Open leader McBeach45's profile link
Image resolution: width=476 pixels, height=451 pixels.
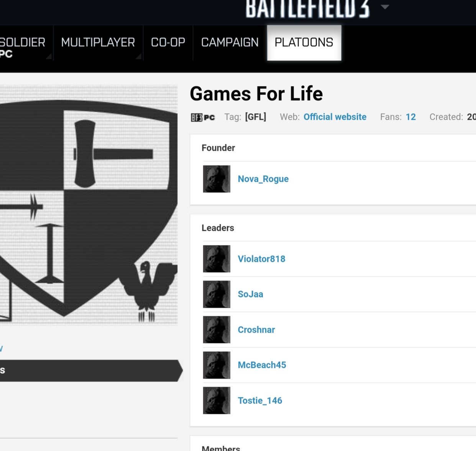coord(262,365)
